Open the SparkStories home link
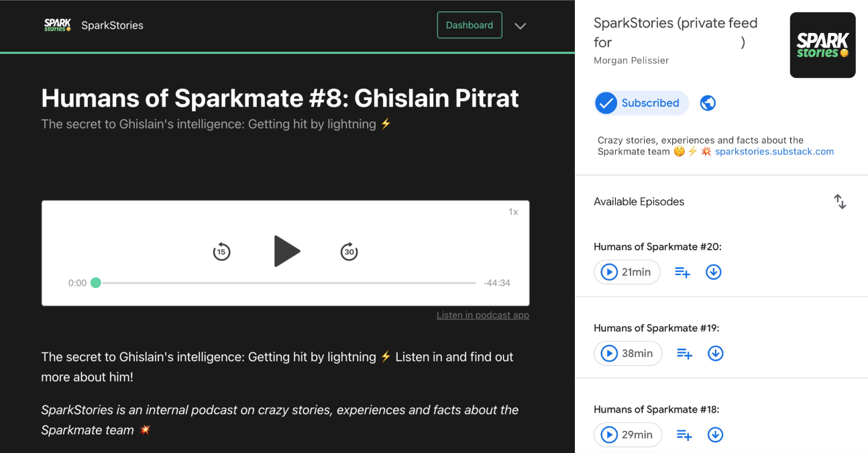 coord(112,26)
